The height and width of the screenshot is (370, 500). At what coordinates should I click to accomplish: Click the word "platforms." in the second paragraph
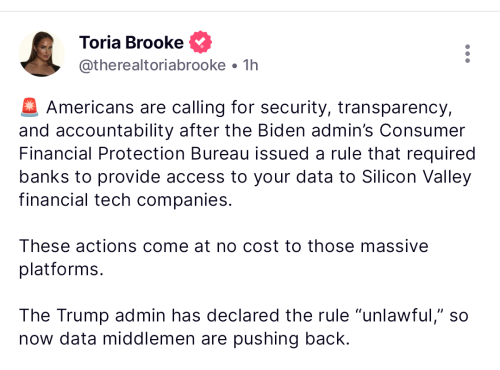coord(61,270)
